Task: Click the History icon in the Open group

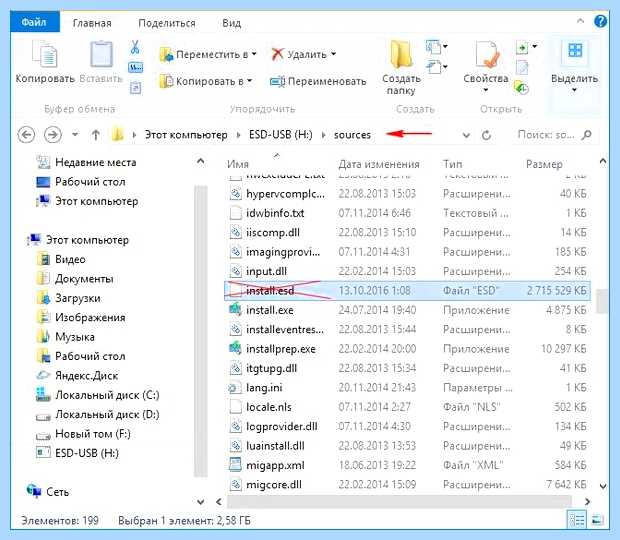Action: point(522,87)
